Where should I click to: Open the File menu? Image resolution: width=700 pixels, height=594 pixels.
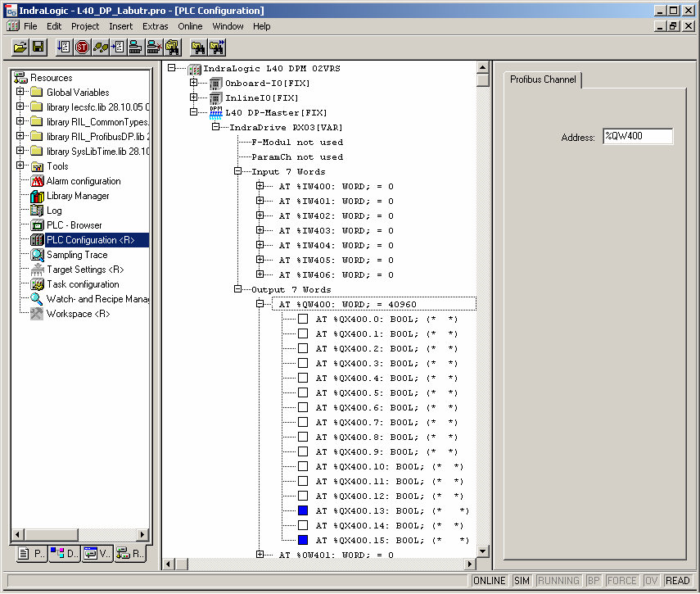[30, 26]
